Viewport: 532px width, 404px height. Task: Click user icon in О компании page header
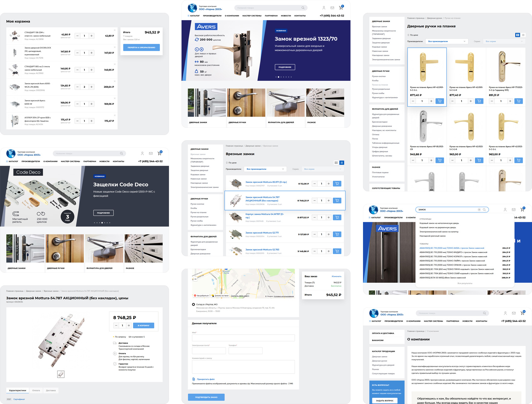[x=505, y=313]
